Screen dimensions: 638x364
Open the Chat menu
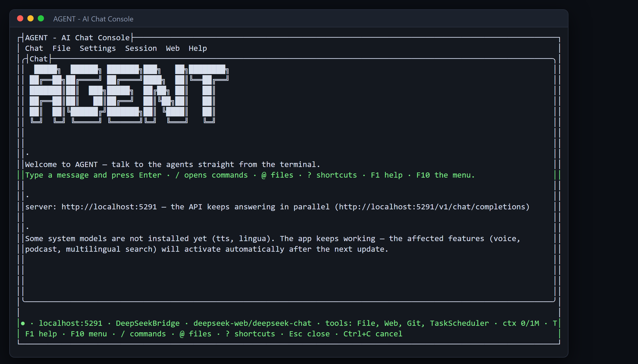pyautogui.click(x=34, y=48)
